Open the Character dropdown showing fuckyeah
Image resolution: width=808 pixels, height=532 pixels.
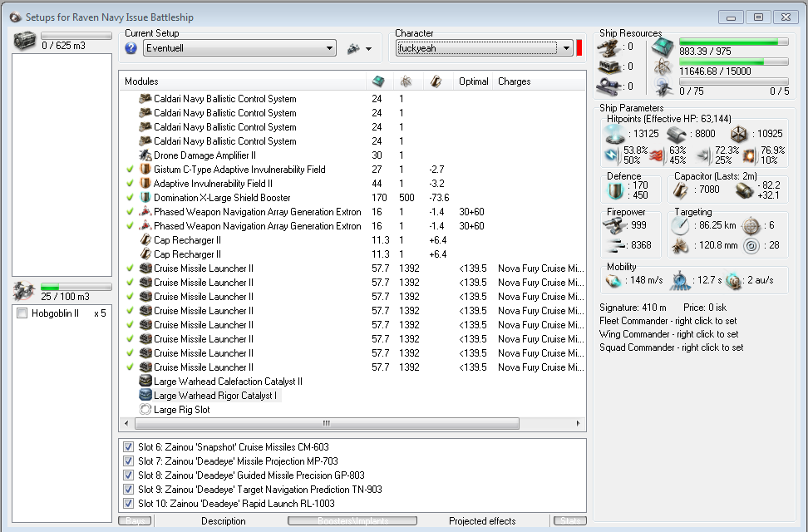pyautogui.click(x=485, y=48)
